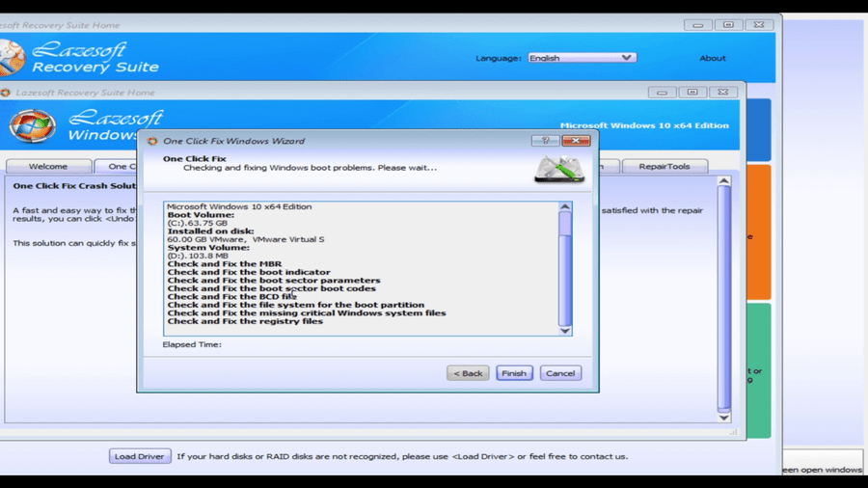Click the Back button in the wizard
The image size is (868, 488).
(468, 373)
